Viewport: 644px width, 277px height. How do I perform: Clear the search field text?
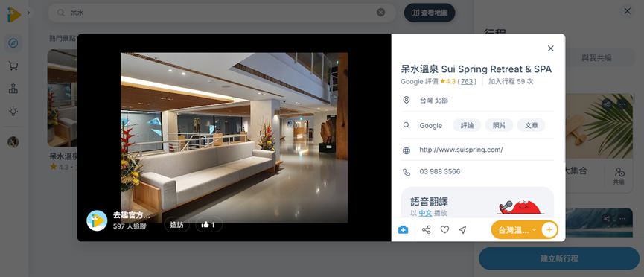click(380, 13)
